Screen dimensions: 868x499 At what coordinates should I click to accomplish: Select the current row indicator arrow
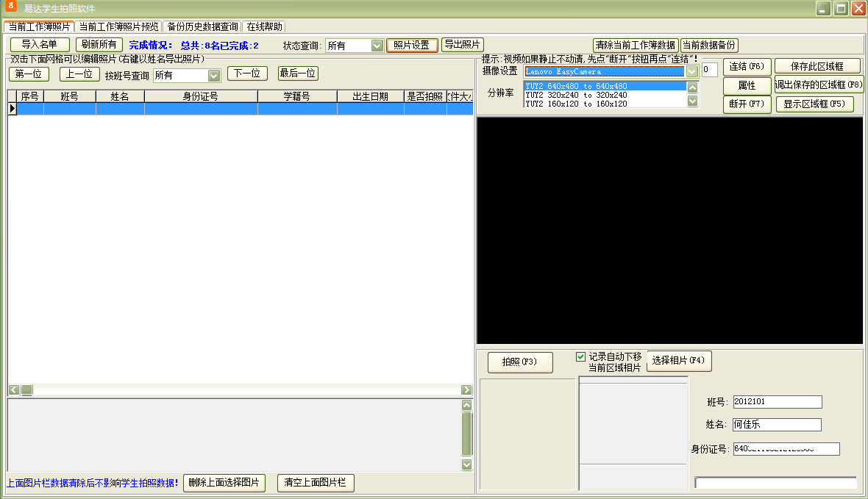click(x=13, y=109)
